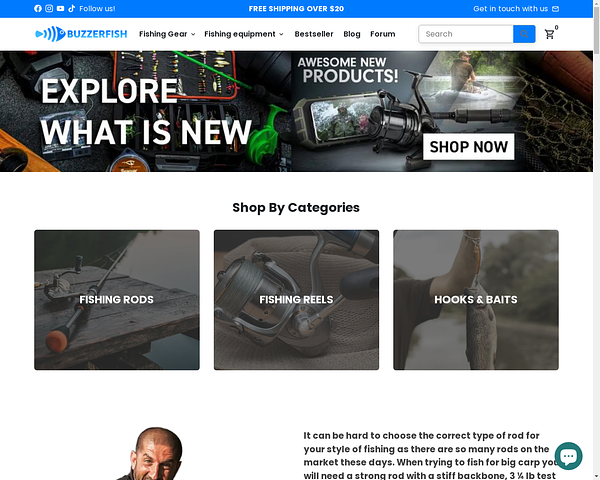Viewport: 600px width, 480px height.
Task: Expand the Fishing equipment dropdown menu
Action: point(244,34)
